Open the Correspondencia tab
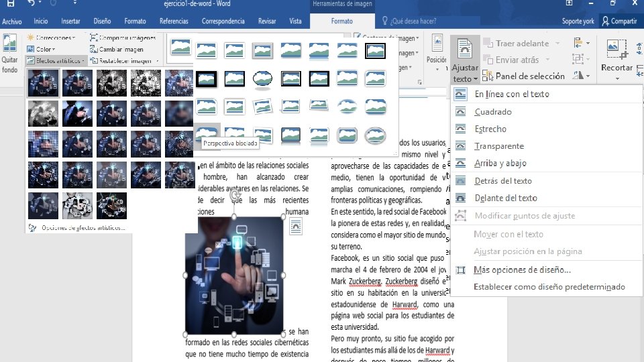The height and width of the screenshot is (362, 644). (x=223, y=21)
